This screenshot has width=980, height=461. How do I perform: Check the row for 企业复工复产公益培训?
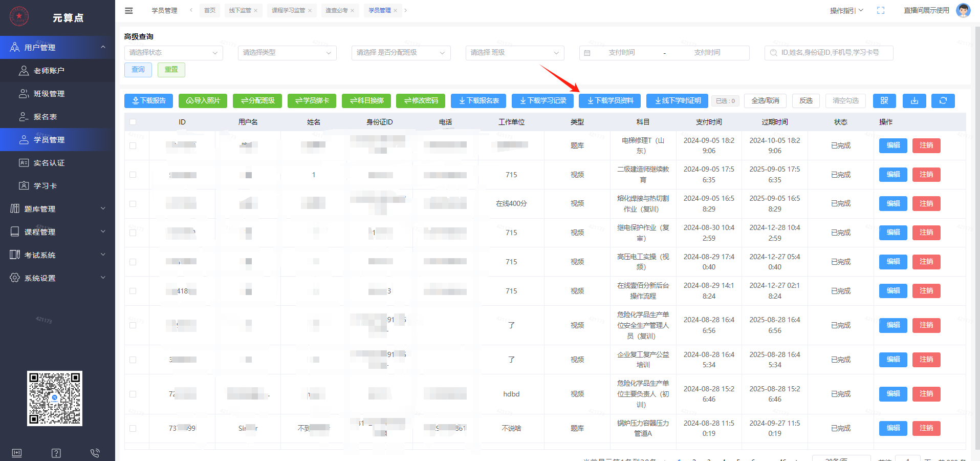133,360
